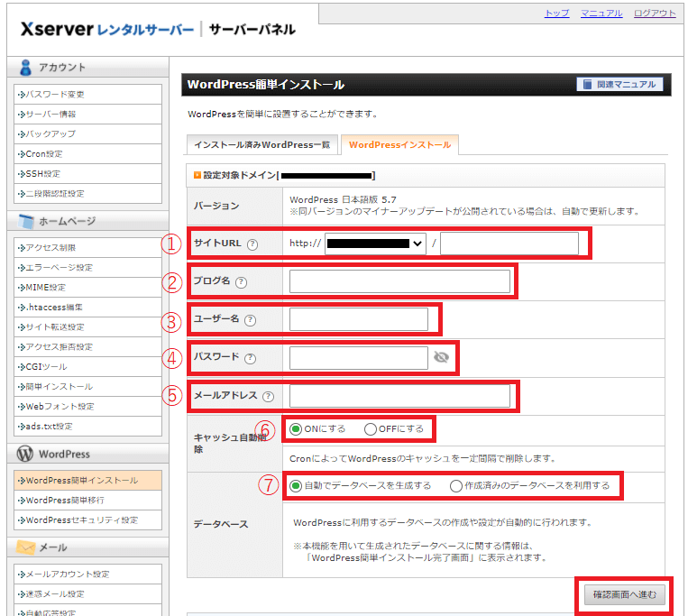Open SSH設定 in the sidebar
The width and height of the screenshot is (688, 616).
pos(87,174)
